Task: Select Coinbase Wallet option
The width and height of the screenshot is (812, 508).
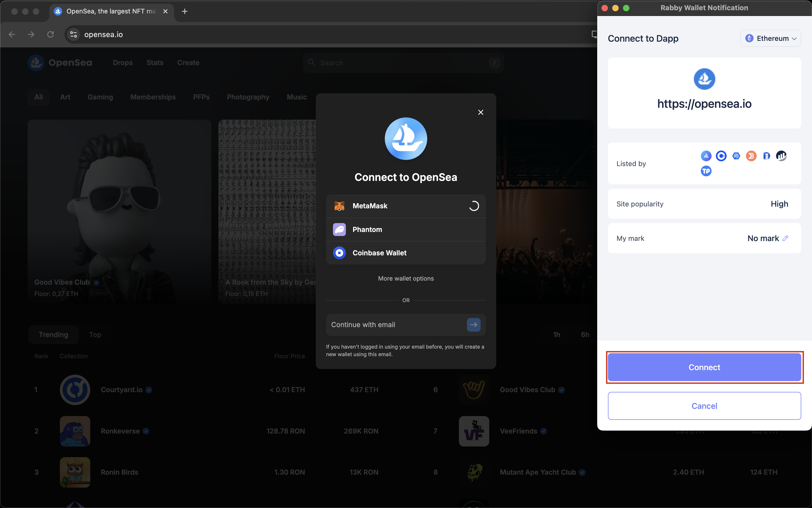Action: coord(406,253)
